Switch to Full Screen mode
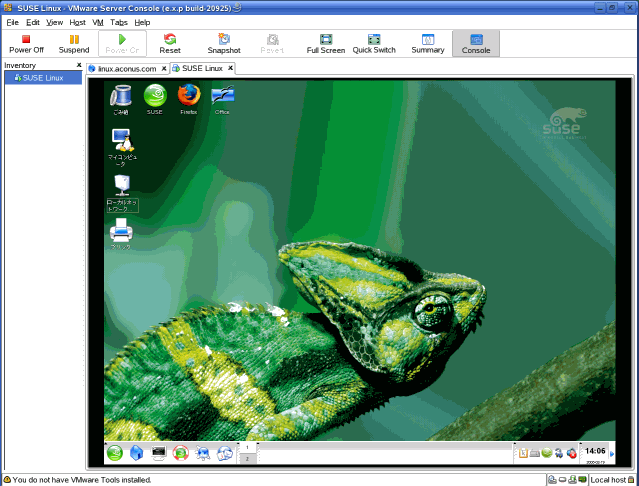 pos(326,43)
